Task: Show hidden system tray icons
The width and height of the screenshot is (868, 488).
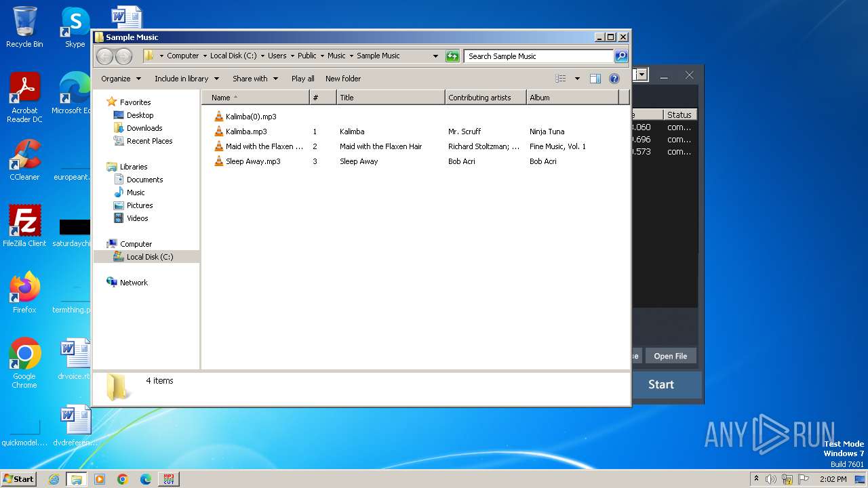Action: 756,479
